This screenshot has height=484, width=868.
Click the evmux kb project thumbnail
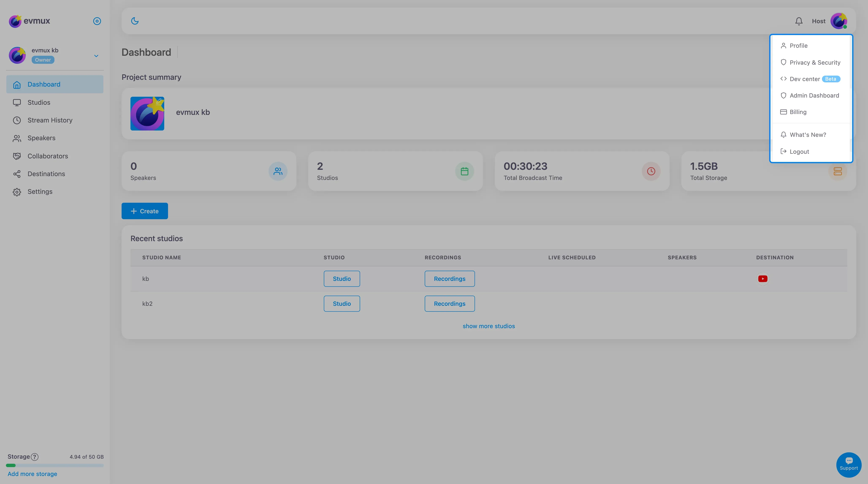click(x=147, y=114)
